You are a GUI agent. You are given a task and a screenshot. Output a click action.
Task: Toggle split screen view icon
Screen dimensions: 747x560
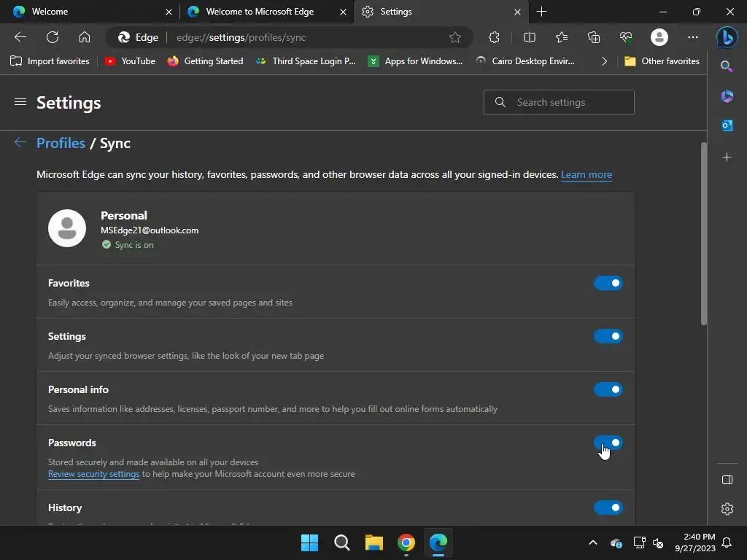(530, 37)
